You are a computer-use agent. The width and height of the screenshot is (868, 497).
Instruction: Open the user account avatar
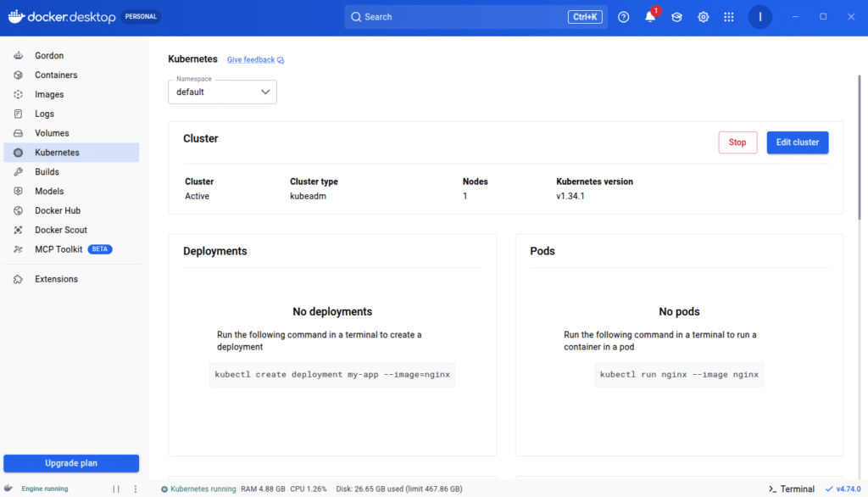click(x=760, y=17)
